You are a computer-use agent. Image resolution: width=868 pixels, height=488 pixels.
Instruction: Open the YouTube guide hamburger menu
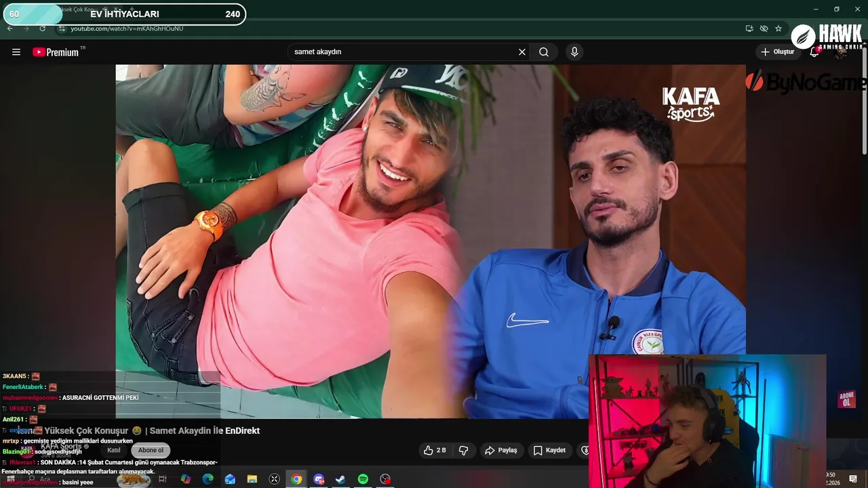pos(16,52)
